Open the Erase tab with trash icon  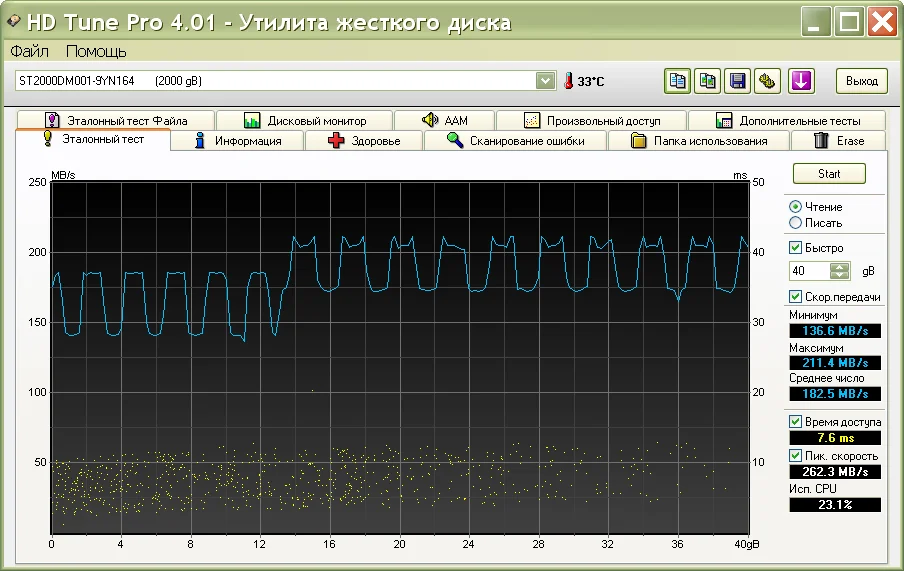(x=838, y=141)
